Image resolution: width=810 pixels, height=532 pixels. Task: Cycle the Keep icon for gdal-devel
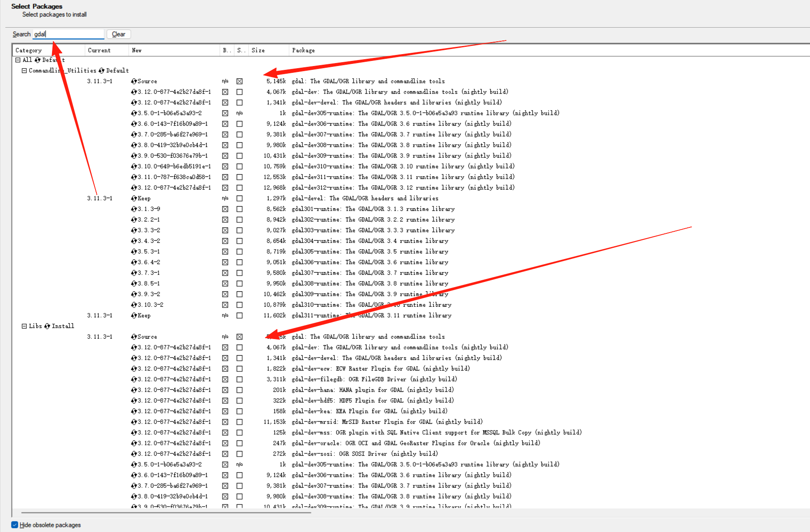[134, 198]
